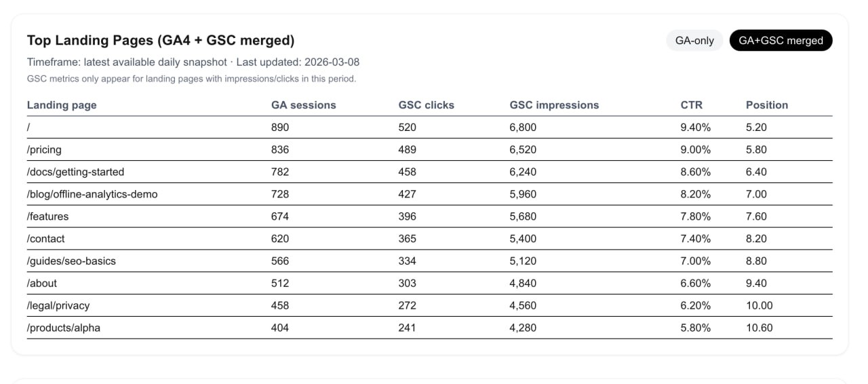Open the /features landing page row

click(x=47, y=216)
